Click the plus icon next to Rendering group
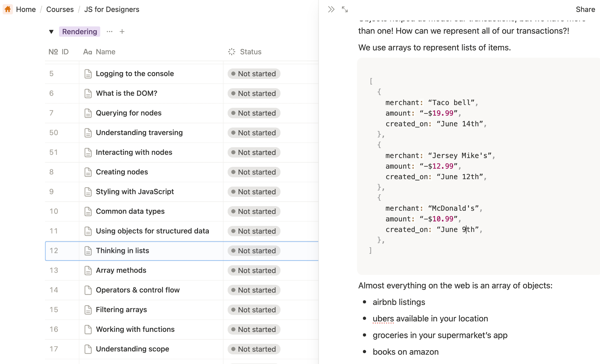Screen dimensions: 600x364 pos(122,32)
